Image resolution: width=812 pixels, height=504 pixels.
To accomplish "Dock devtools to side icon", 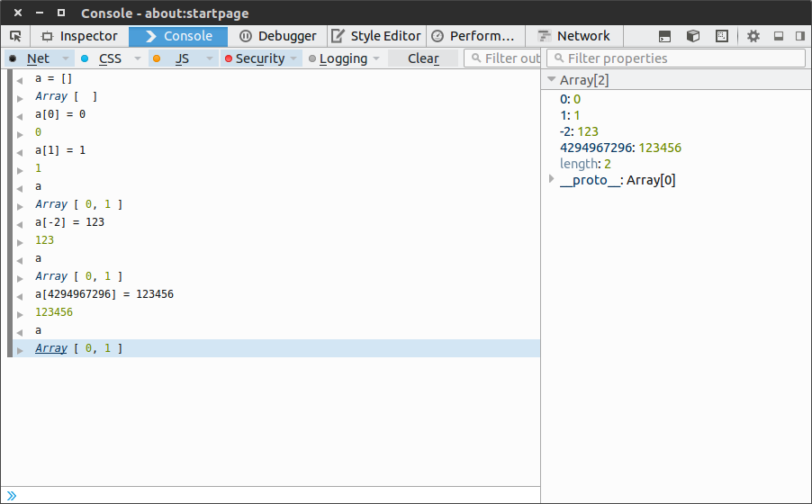I will 798,36.
